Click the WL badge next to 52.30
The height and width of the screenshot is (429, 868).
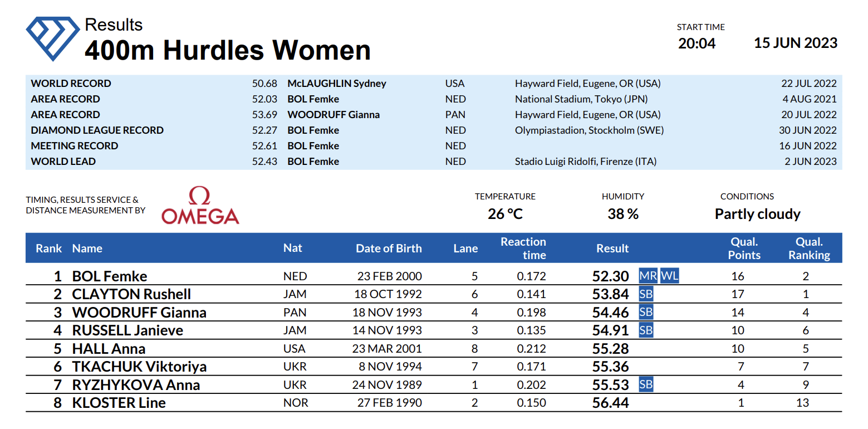[670, 276]
